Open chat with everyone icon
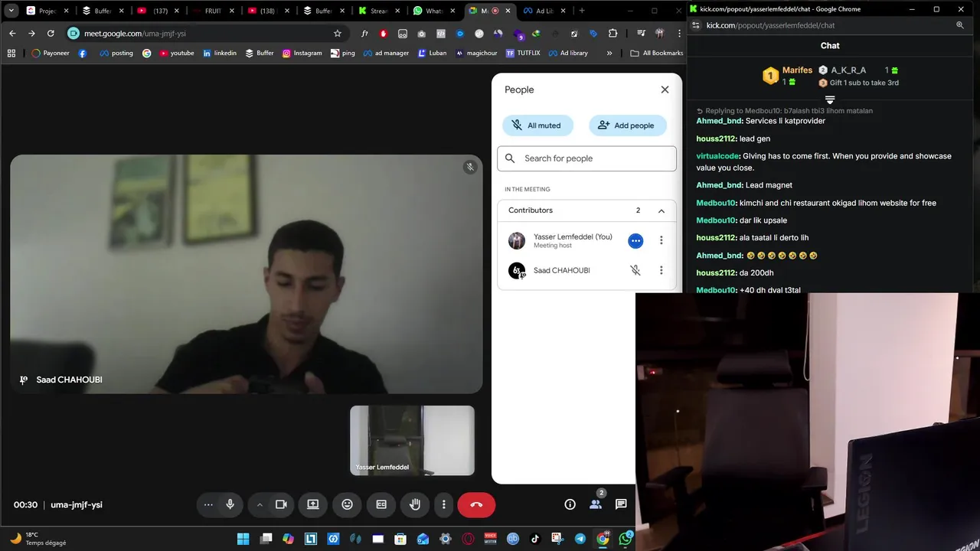The image size is (980, 551). click(x=621, y=504)
